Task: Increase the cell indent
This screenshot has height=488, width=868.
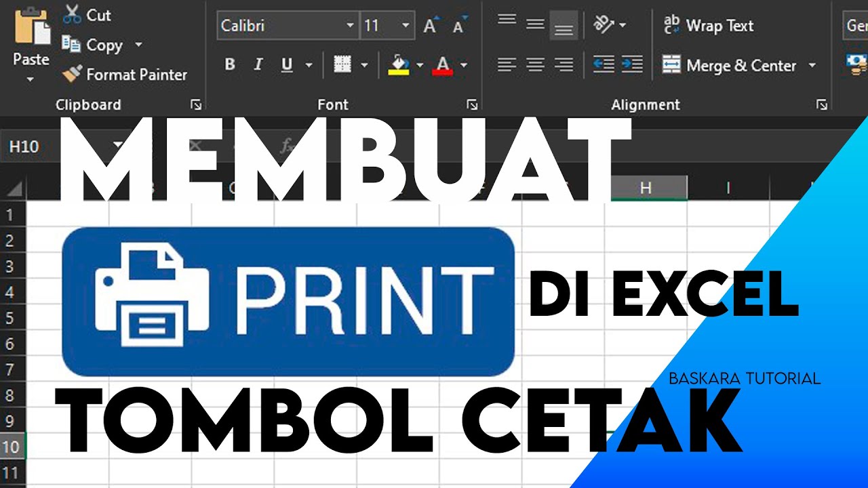Action: point(632,64)
